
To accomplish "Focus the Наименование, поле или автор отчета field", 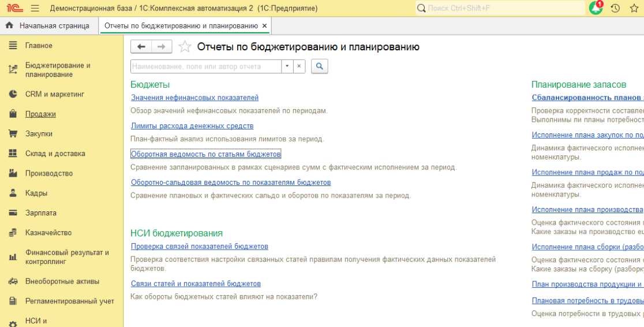I will (206, 66).
